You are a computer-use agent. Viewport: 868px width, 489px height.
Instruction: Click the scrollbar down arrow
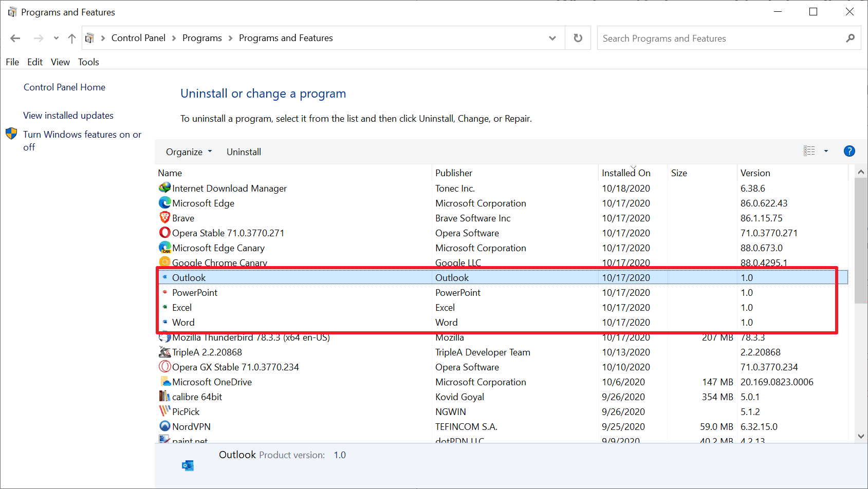[x=861, y=436]
